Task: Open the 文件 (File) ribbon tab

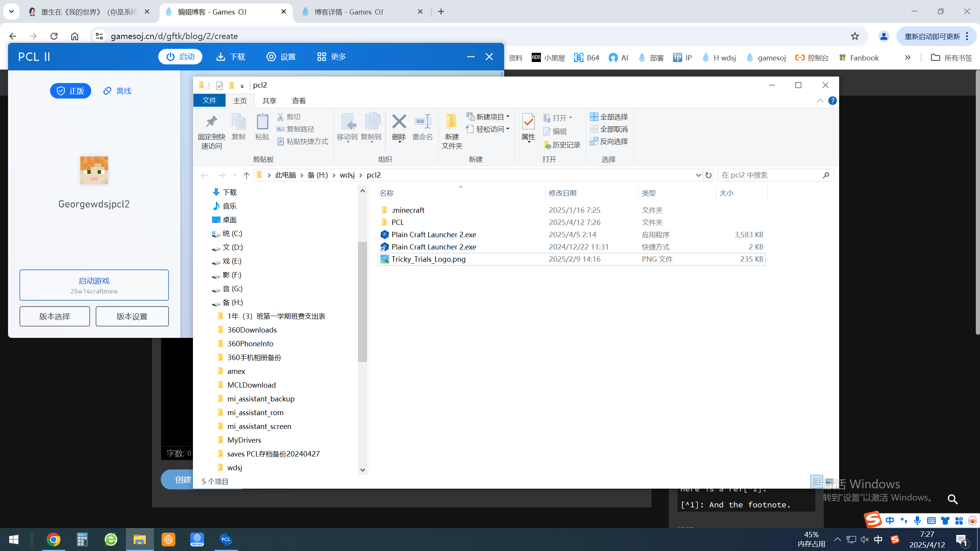Action: coord(209,100)
